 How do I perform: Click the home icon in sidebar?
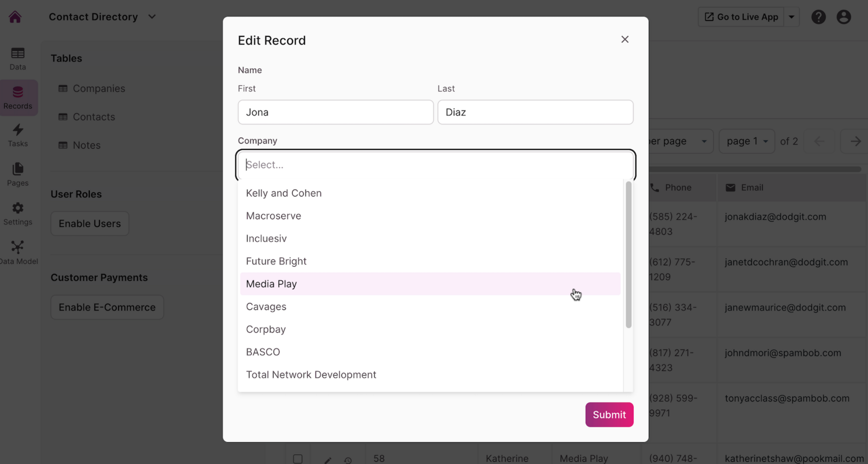click(x=15, y=17)
